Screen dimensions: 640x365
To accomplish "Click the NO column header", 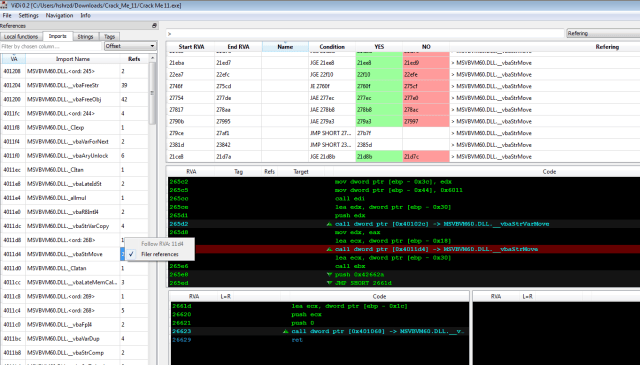I will pyautogui.click(x=426, y=47).
